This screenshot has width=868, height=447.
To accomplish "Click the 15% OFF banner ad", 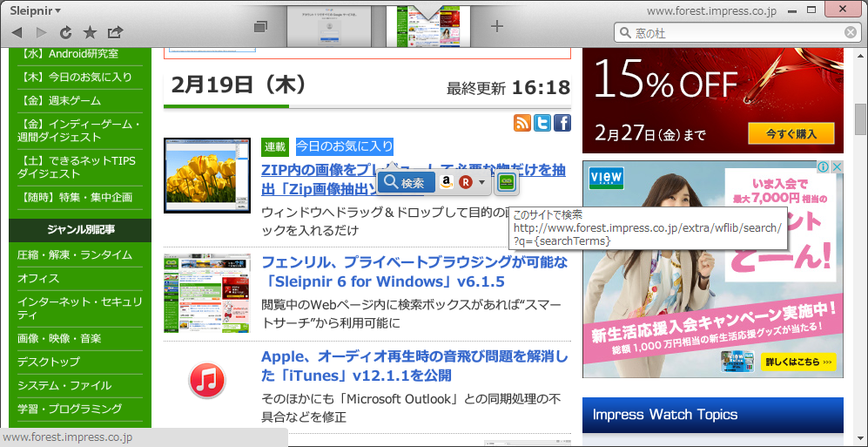I will click(713, 100).
